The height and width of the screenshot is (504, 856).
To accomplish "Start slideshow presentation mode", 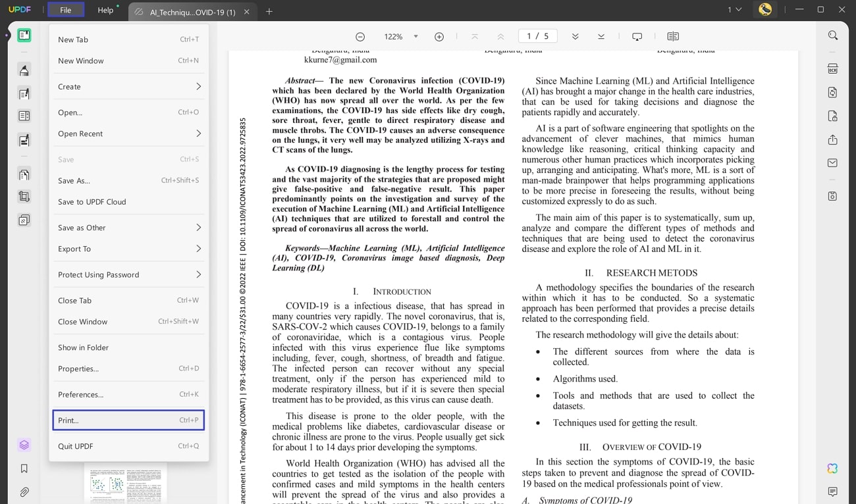I will [x=637, y=37].
